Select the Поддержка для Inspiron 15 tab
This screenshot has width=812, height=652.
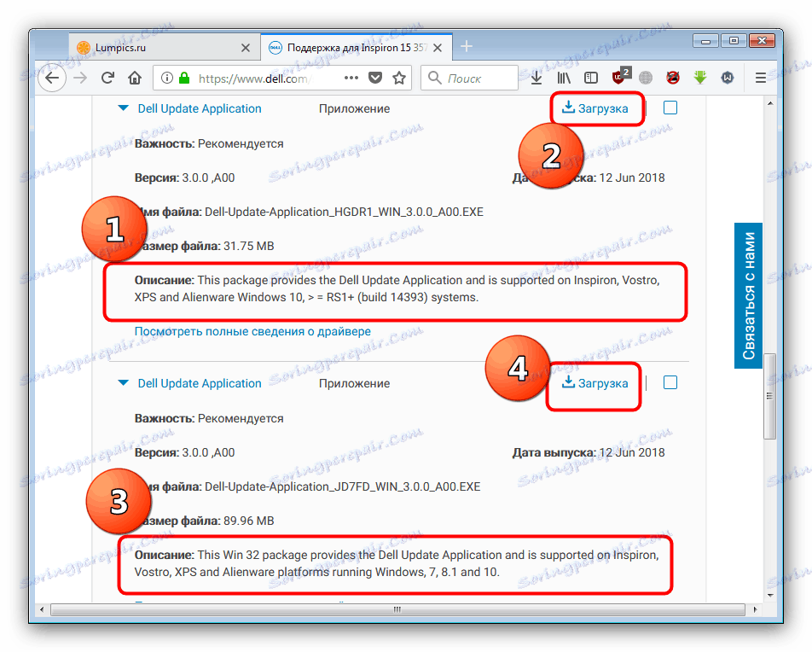tap(357, 47)
